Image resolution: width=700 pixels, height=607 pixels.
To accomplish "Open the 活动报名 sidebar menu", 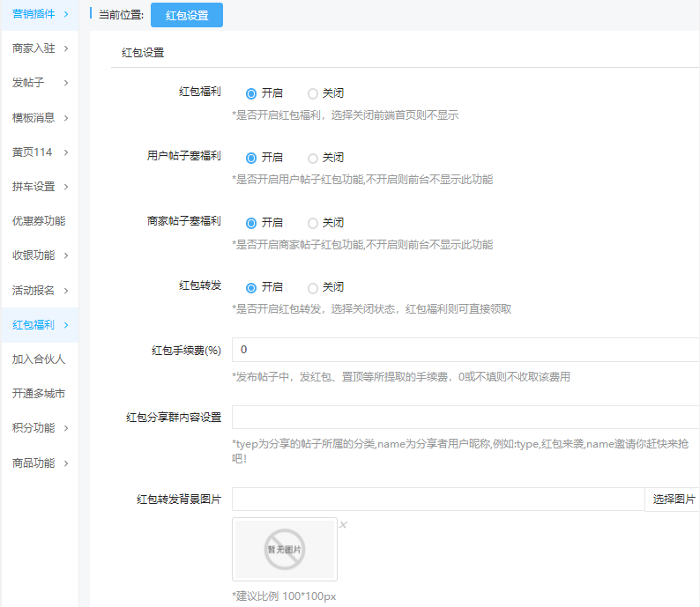I will (41, 291).
